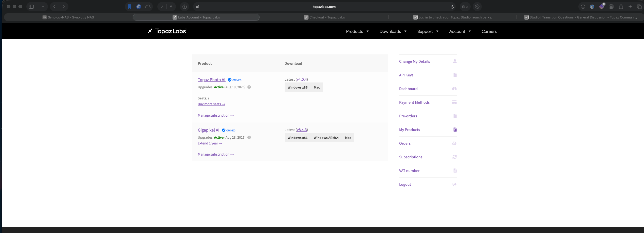Image resolution: width=644 pixels, height=233 pixels.
Task: Open the new tab plus icon
Action: (x=630, y=7)
